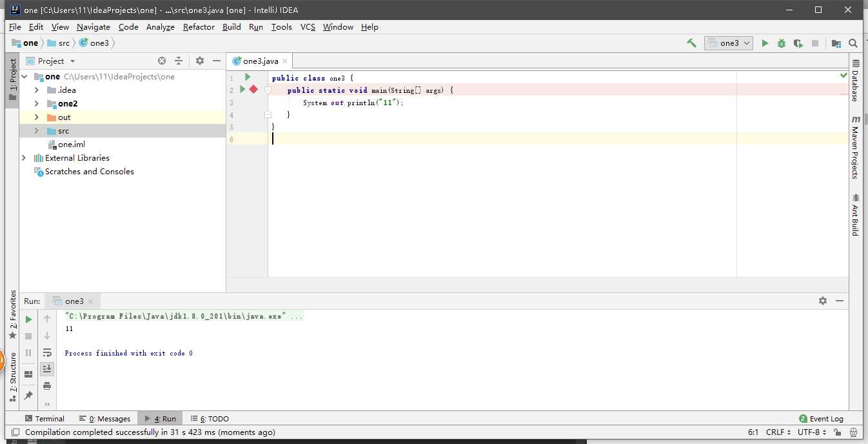Select Scratches and Consoles
This screenshot has width=868, height=444.
pyautogui.click(x=84, y=172)
